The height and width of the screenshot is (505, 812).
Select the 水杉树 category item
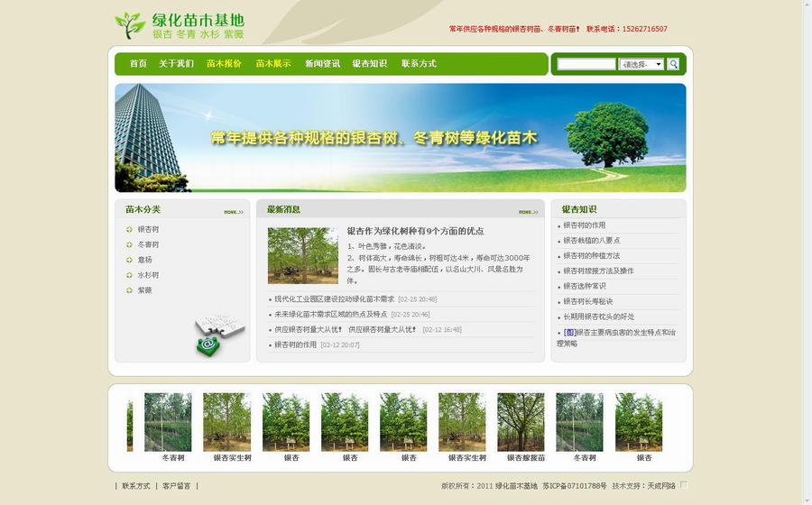(x=148, y=275)
